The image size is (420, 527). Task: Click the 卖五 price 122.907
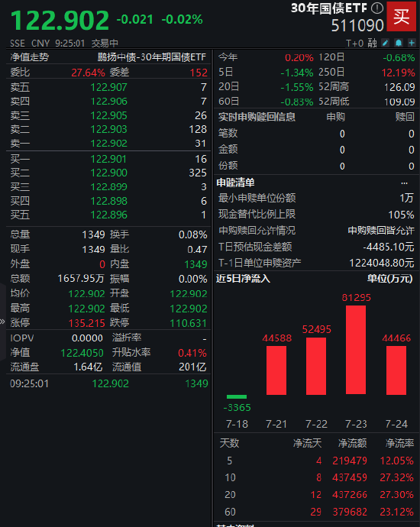tap(109, 87)
